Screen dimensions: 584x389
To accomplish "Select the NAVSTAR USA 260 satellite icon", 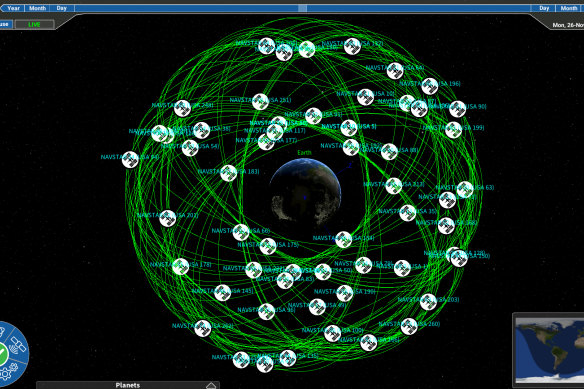I will [x=409, y=326].
